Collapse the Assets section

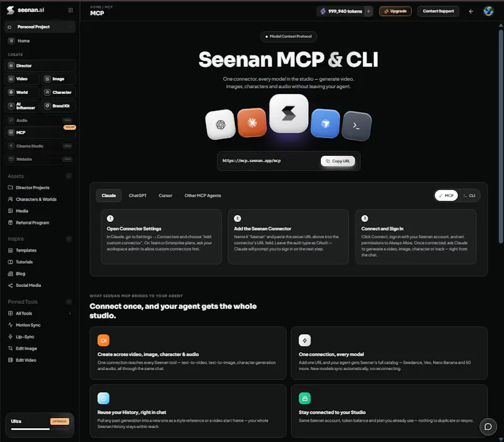coord(69,176)
